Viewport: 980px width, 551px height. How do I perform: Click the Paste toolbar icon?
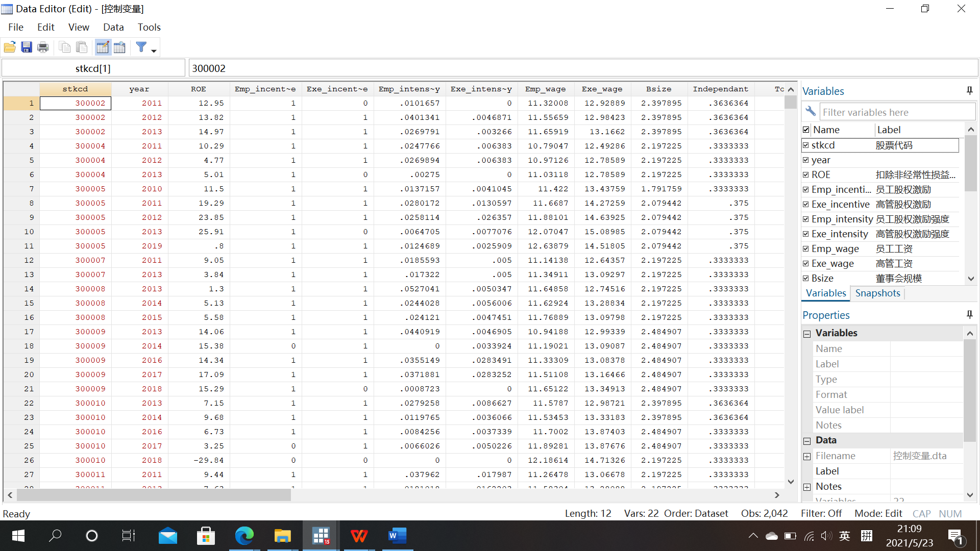[82, 48]
